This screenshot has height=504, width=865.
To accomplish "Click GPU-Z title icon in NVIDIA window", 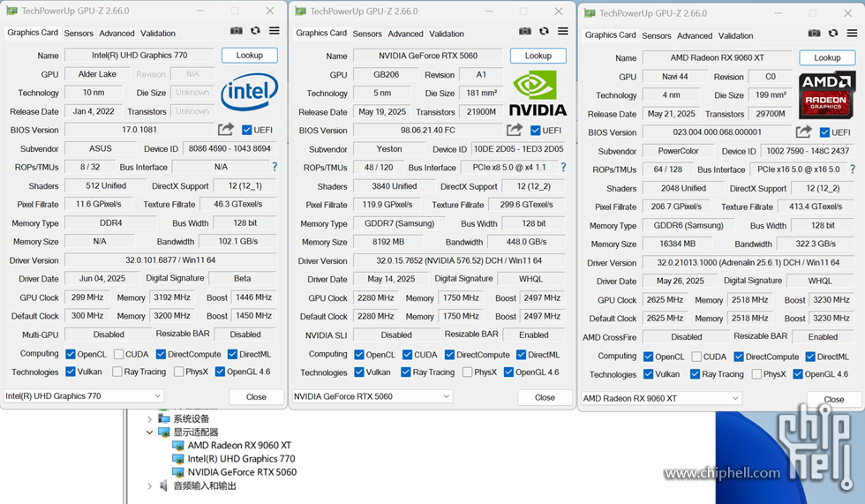I will pos(301,11).
